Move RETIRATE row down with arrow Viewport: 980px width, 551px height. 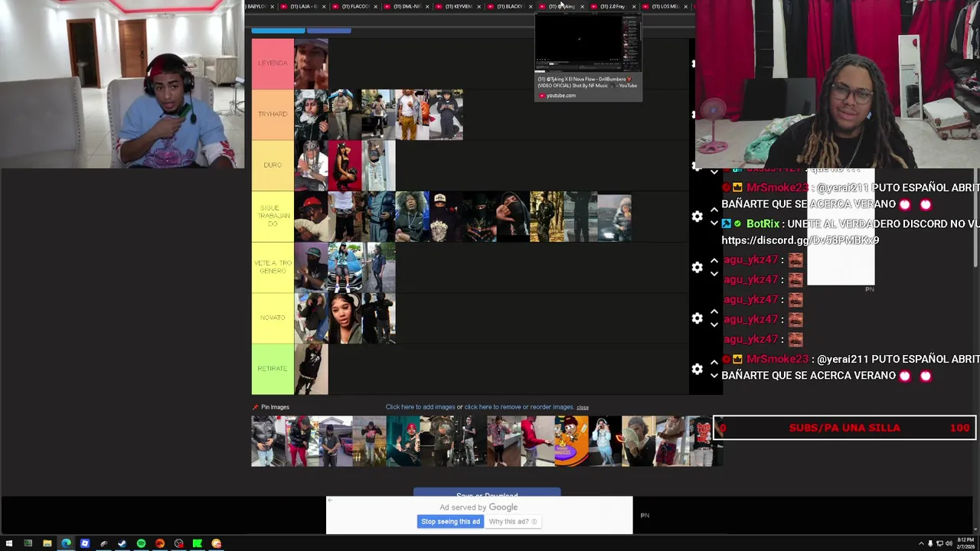pos(714,376)
